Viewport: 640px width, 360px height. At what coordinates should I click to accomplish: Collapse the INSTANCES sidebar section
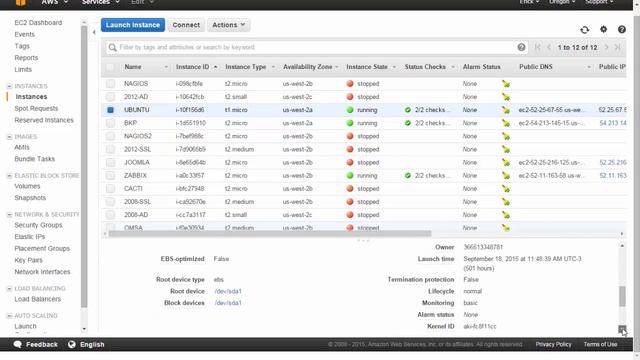[x=9, y=86]
